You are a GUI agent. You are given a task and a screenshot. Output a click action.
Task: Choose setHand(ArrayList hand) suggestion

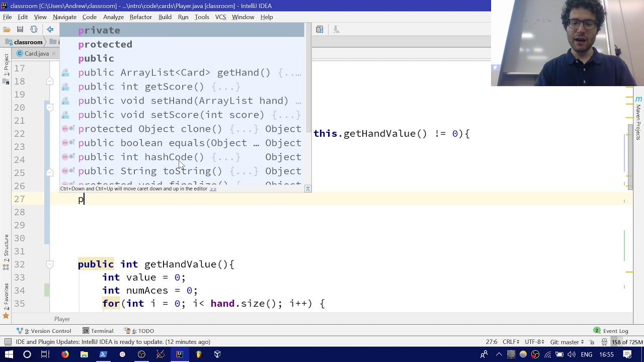click(x=182, y=101)
